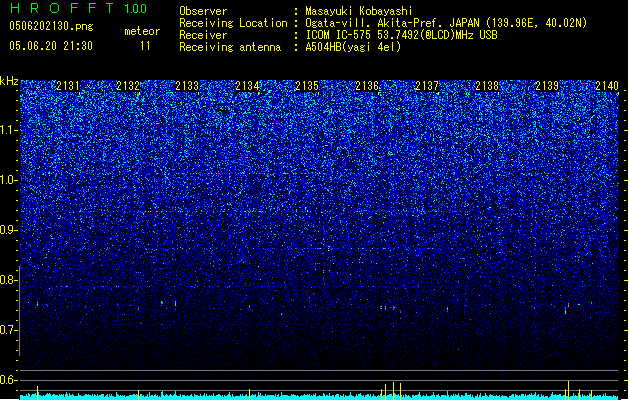This screenshot has height=400, width=629.
Task: Click the meteor echo cluster after 2136
Action: pos(390,309)
